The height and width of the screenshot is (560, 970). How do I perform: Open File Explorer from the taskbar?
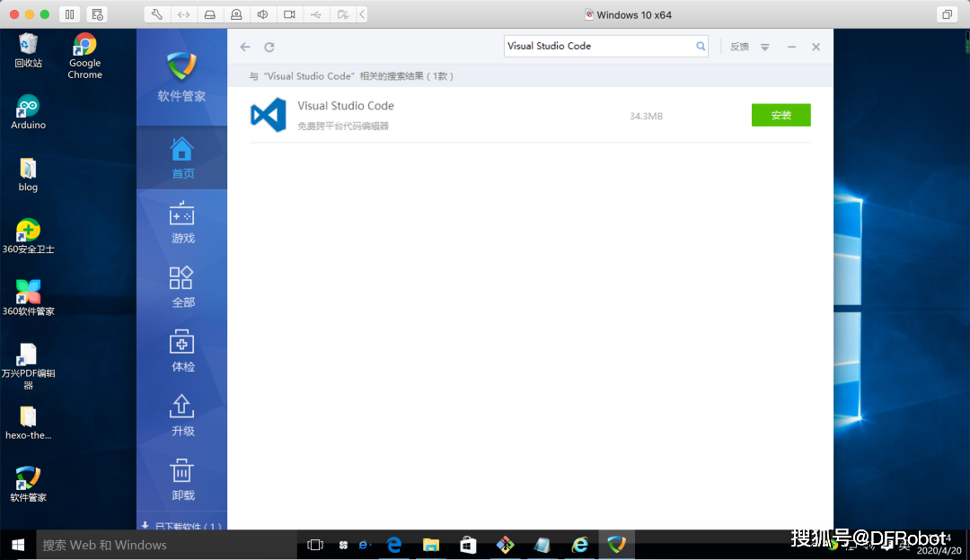click(x=430, y=545)
